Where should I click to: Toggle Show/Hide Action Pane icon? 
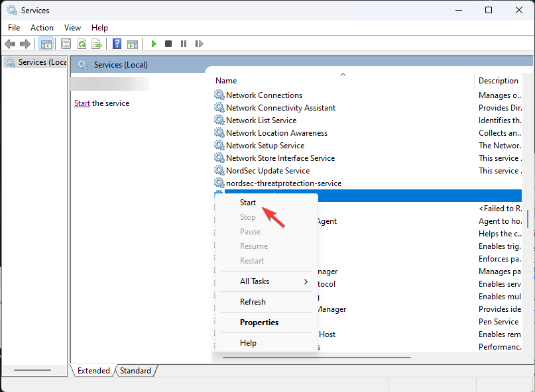133,44
